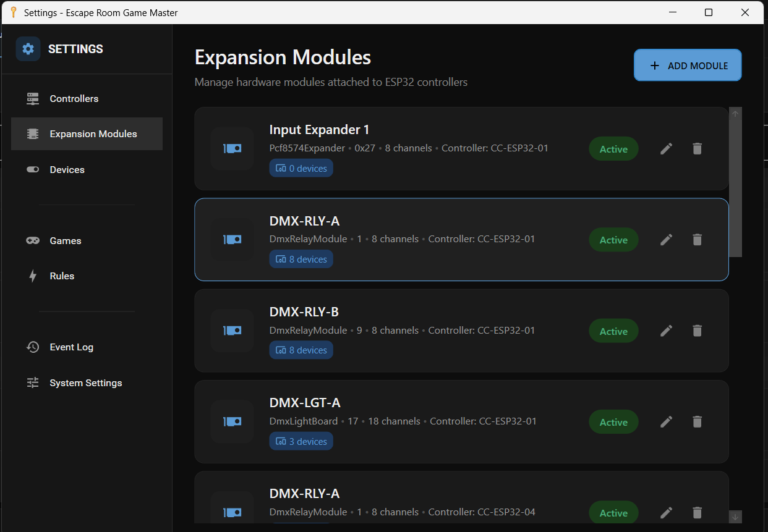Open Controllers from the sidebar
The image size is (768, 532).
[x=87, y=99]
